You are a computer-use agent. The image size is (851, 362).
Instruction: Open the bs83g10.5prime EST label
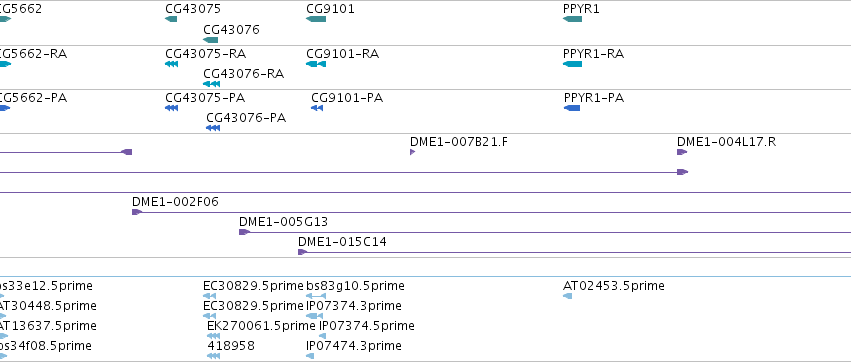355,286
